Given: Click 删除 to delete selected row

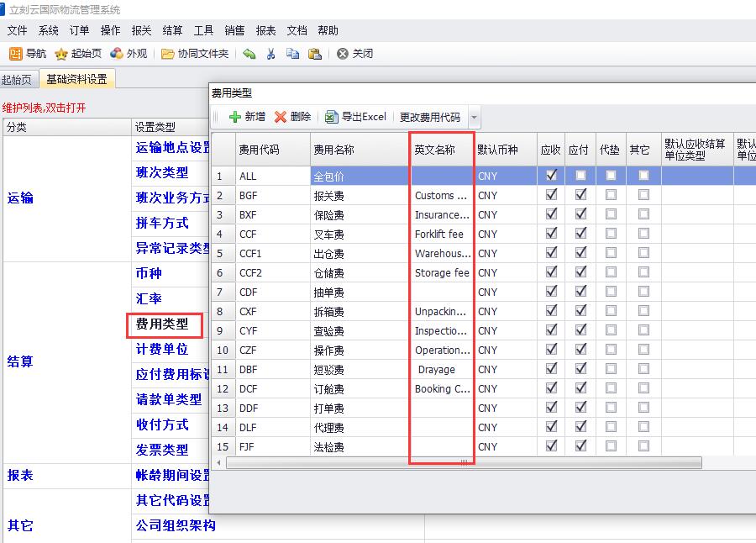Looking at the screenshot, I should pos(292,117).
